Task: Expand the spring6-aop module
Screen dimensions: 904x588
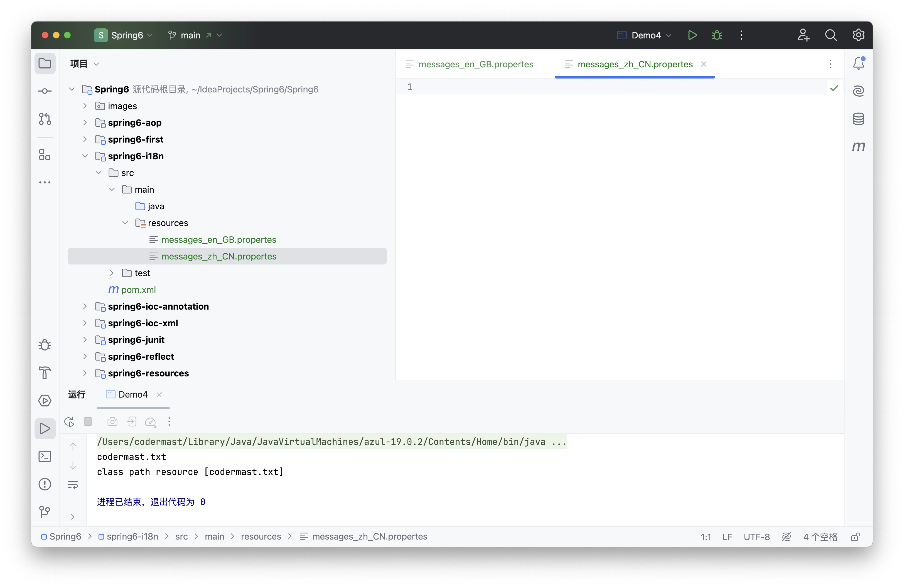Action: pyautogui.click(x=85, y=123)
